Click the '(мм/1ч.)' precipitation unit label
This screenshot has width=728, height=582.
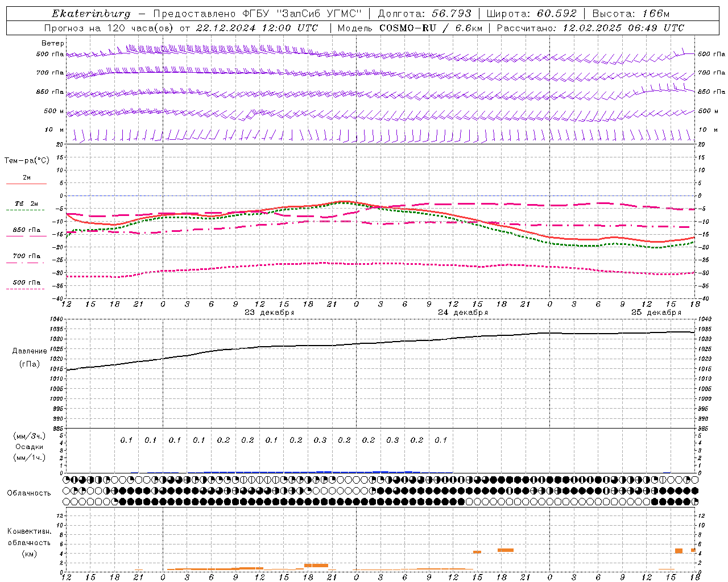click(30, 458)
